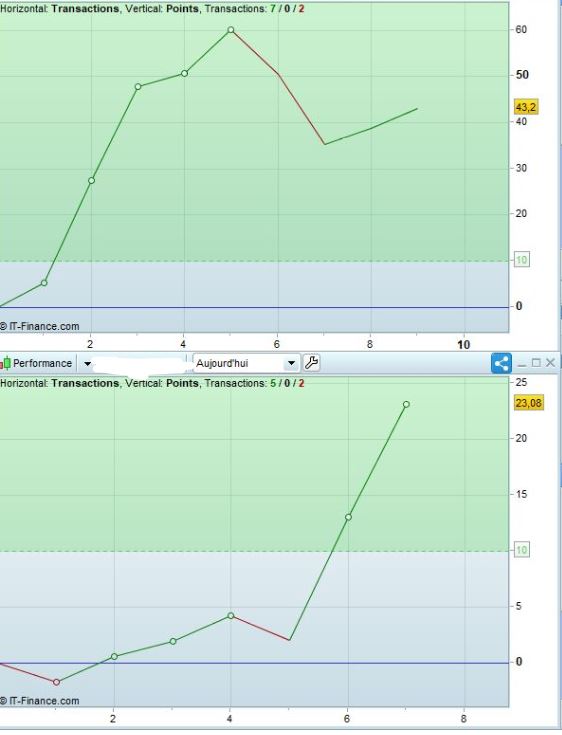This screenshot has width=562, height=735.
Task: Click upper chart 'Horizontal: Transactions' header text
Action: (x=60, y=8)
